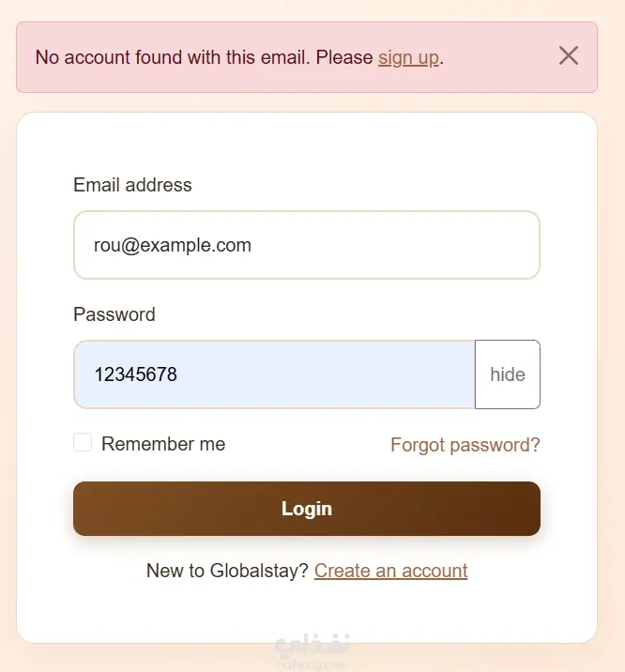The image size is (625, 672).
Task: Click the Password field label
Action: (114, 314)
